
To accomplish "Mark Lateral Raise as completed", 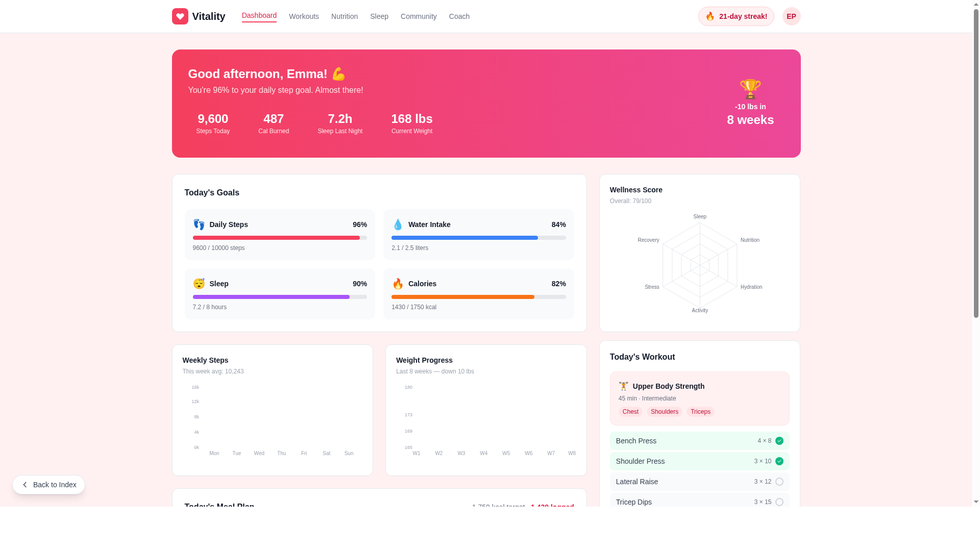I will [x=779, y=481].
